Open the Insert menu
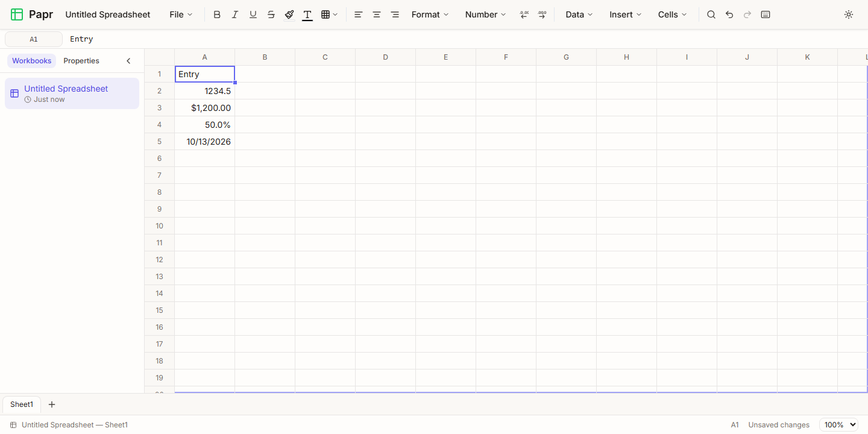The height and width of the screenshot is (434, 868). coord(625,14)
